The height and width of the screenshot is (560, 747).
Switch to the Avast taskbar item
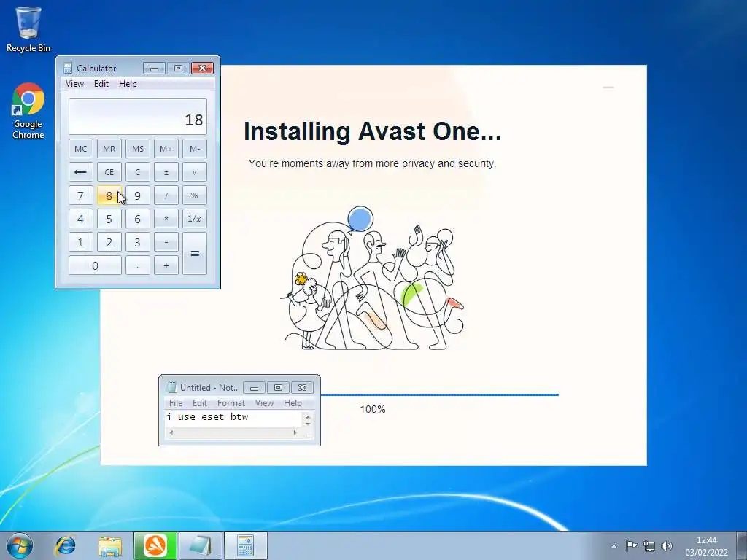[x=155, y=545]
